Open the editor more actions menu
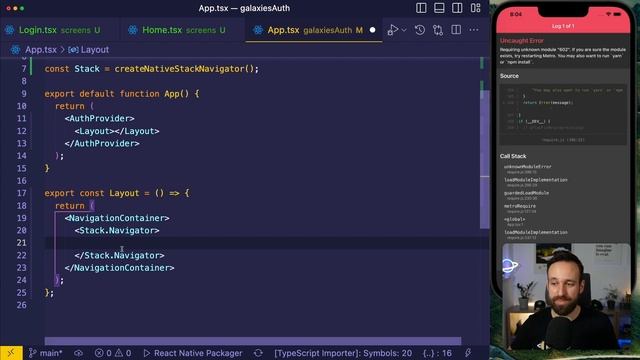This screenshot has height=360, width=640. (473, 30)
